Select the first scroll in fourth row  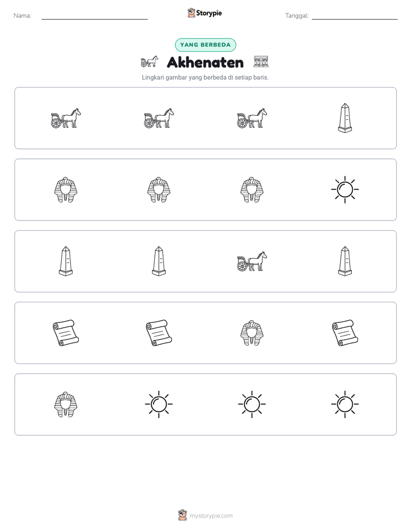click(66, 333)
